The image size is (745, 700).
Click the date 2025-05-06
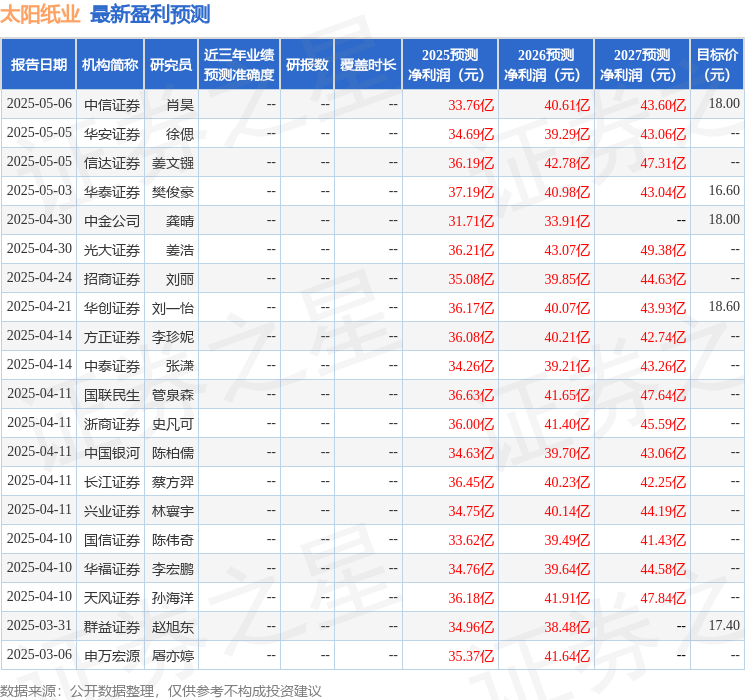(39, 104)
